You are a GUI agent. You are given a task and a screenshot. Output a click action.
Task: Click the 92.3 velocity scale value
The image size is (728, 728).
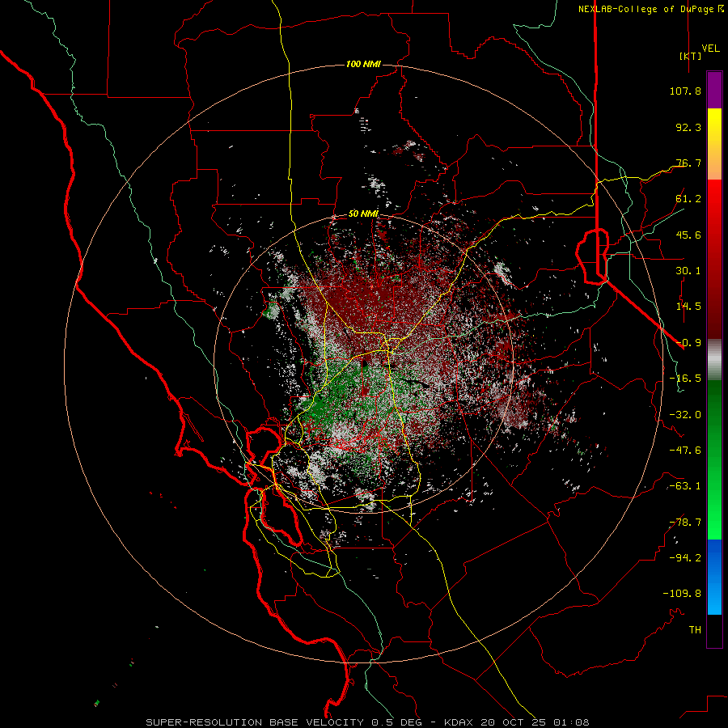688,127
